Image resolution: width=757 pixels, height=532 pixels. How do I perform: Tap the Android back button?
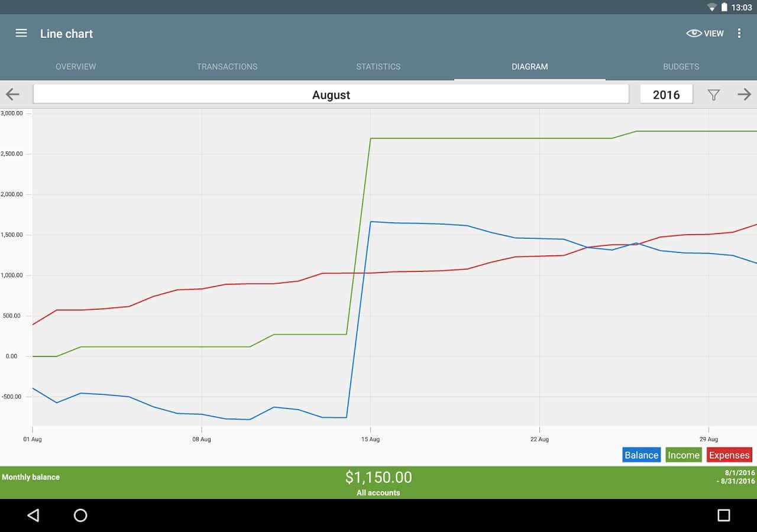[x=33, y=515]
